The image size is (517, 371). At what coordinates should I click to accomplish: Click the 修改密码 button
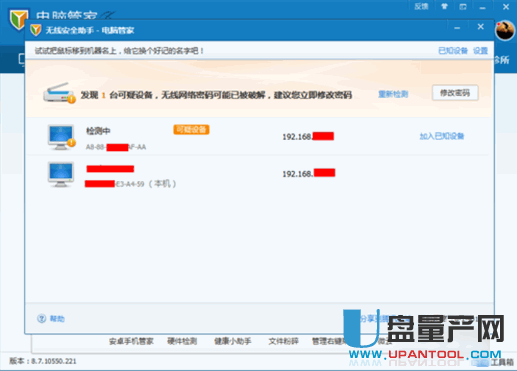455,93
